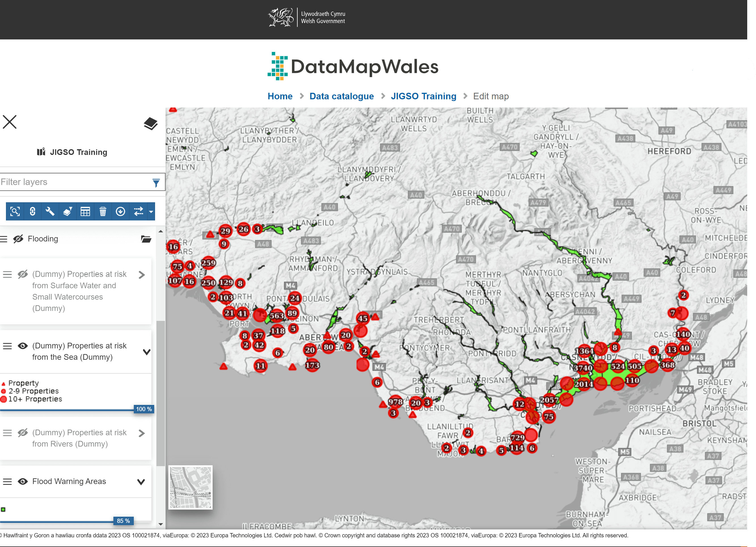Click the swap arrows compare tool
The height and width of the screenshot is (547, 756).
(138, 211)
